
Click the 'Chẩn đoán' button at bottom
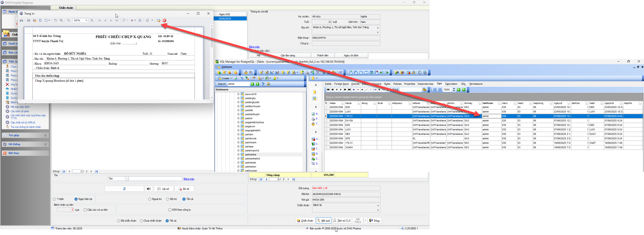tap(305, 220)
